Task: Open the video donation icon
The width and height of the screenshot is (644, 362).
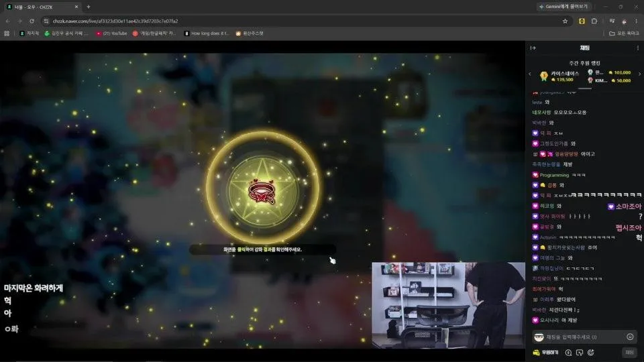Action: click(x=580, y=353)
